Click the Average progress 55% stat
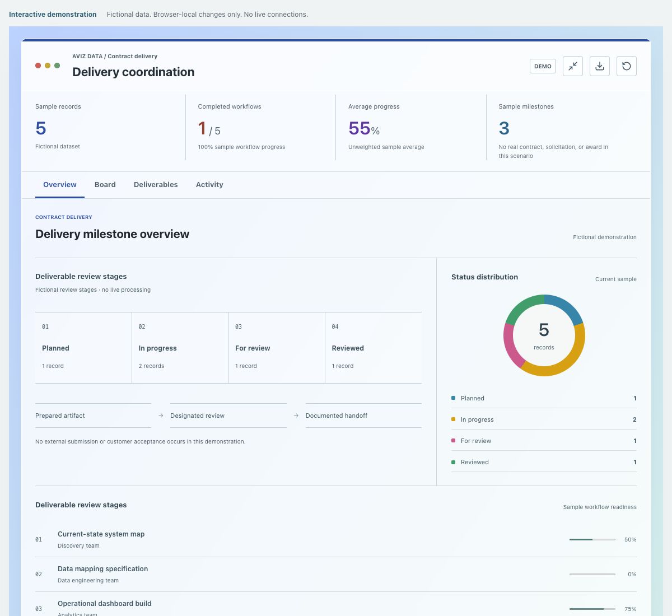 pos(411,128)
